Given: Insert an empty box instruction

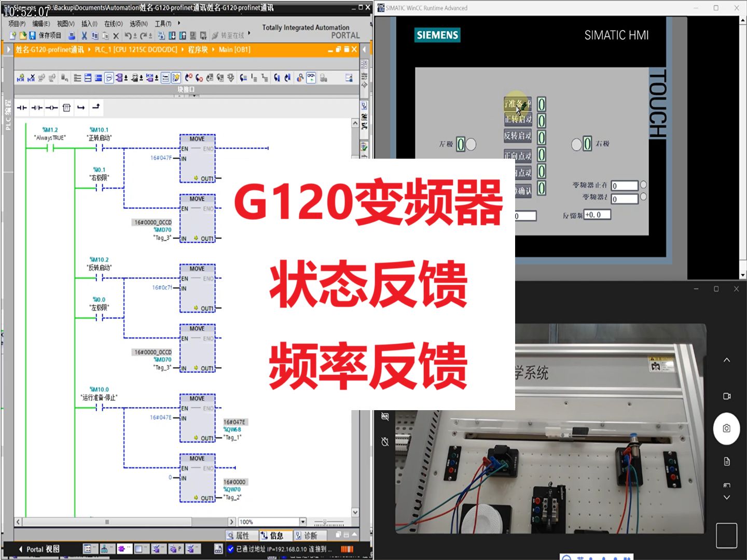Looking at the screenshot, I should (x=66, y=108).
